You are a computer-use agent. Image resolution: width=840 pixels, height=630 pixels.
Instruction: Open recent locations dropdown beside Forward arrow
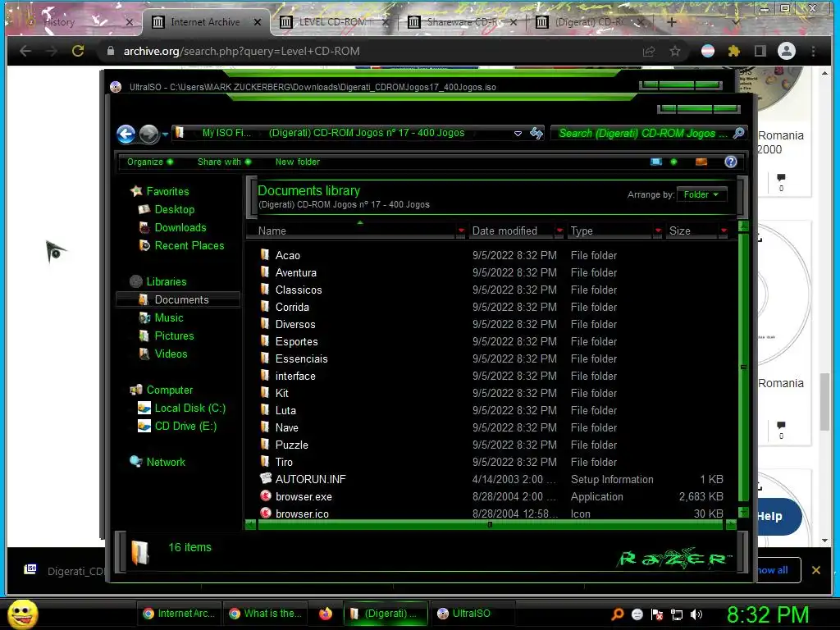[165, 135]
